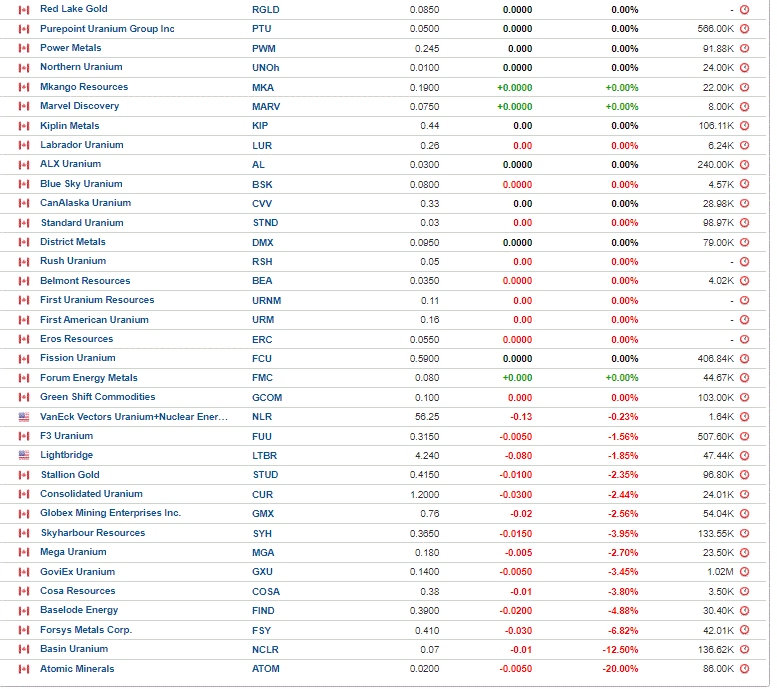Click the clock icon in Kiplin Metals row
The image size is (777, 689).
(x=744, y=126)
